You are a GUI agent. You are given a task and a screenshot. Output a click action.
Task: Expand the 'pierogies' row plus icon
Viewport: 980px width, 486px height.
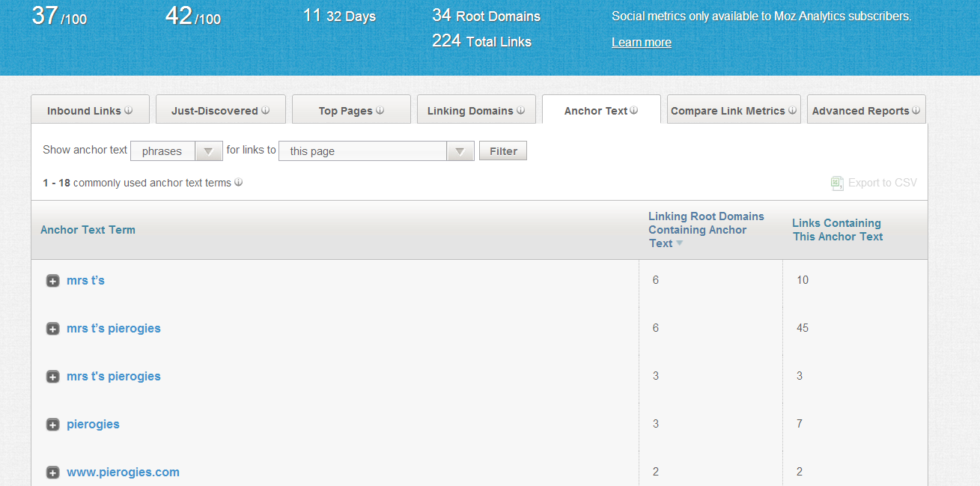[52, 425]
